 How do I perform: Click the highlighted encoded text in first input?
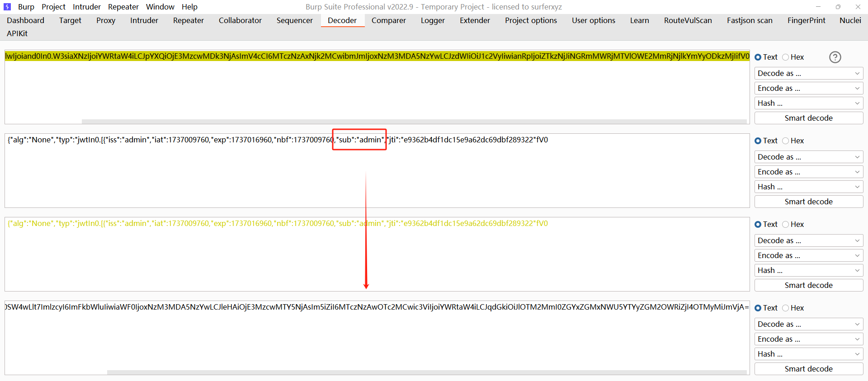(x=377, y=56)
